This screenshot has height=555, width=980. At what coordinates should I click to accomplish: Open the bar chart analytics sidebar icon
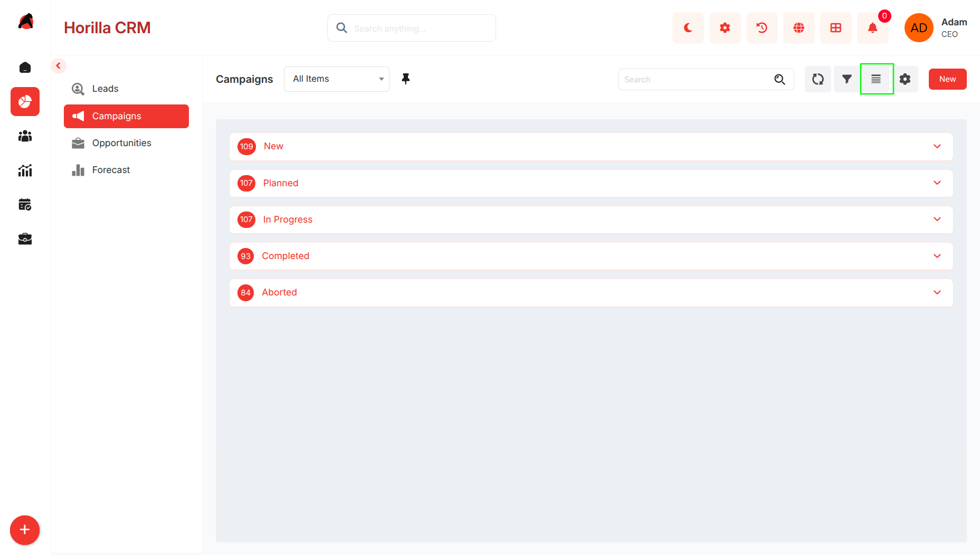[25, 170]
